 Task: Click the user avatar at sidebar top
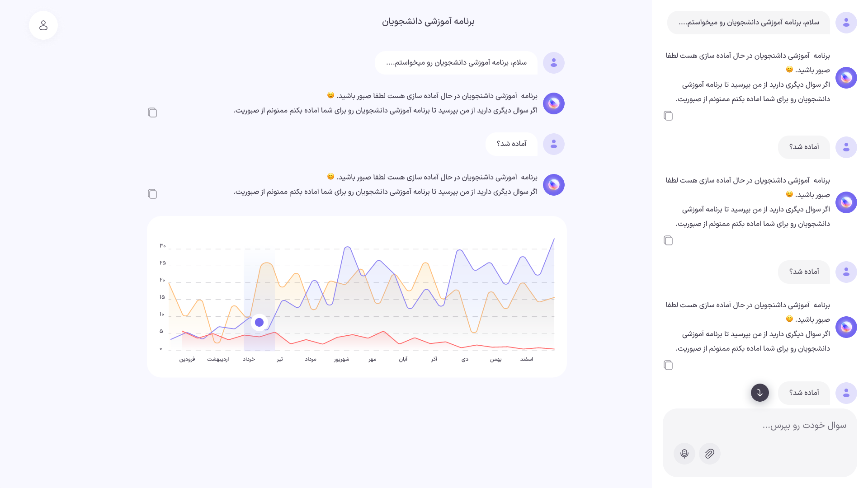coord(846,23)
